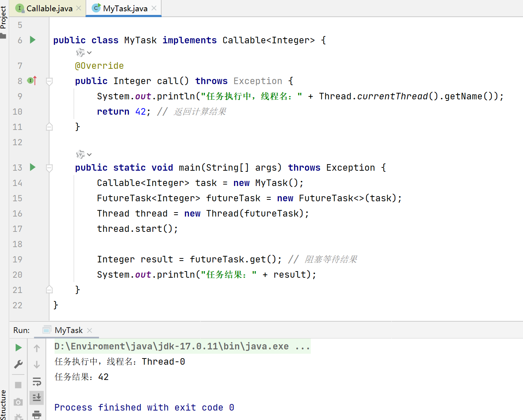Click the class name MyTask in the declaration
The image size is (523, 420).
tap(140, 40)
